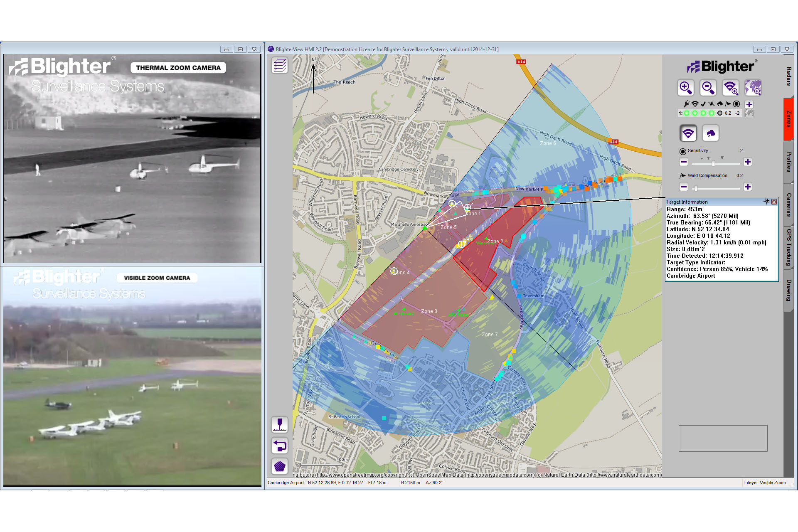This screenshot has width=798, height=532.
Task: Toggle the grey map icon beside radar 1
Action: point(749,113)
